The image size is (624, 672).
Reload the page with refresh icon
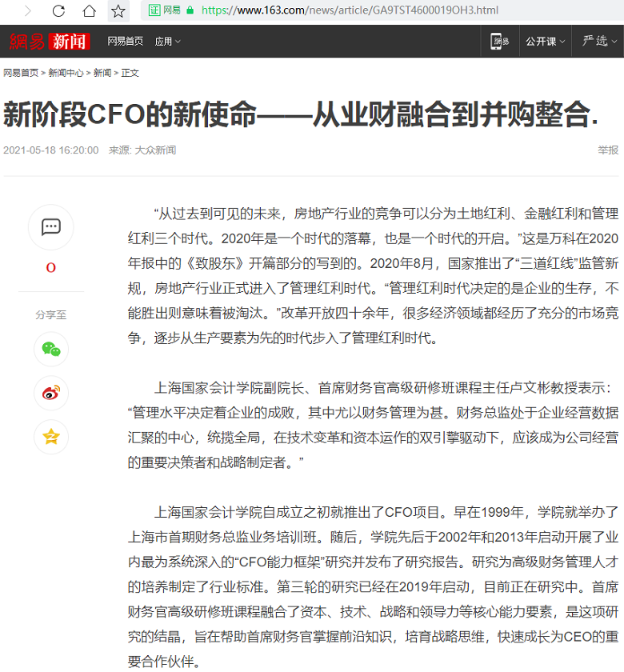coord(58,10)
